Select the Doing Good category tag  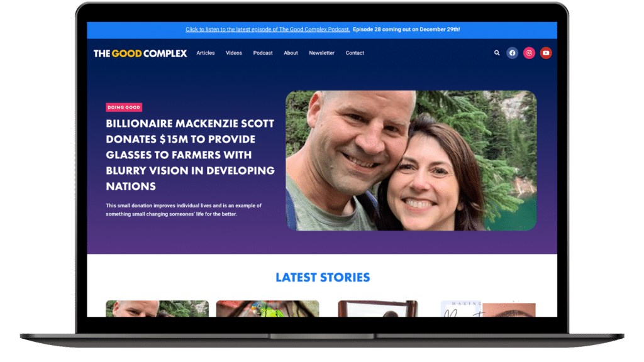coord(124,107)
